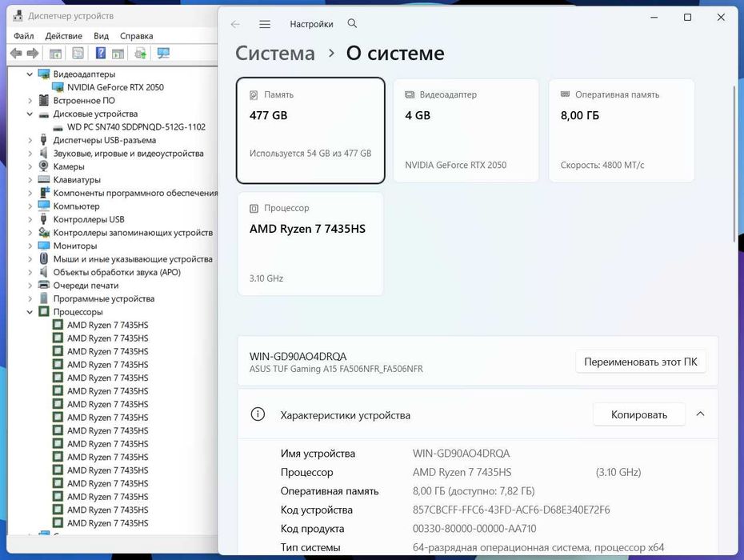The image size is (744, 560).
Task: Click the Имя устройства WIN-GD90AO4DRQA value
Action: click(462, 454)
